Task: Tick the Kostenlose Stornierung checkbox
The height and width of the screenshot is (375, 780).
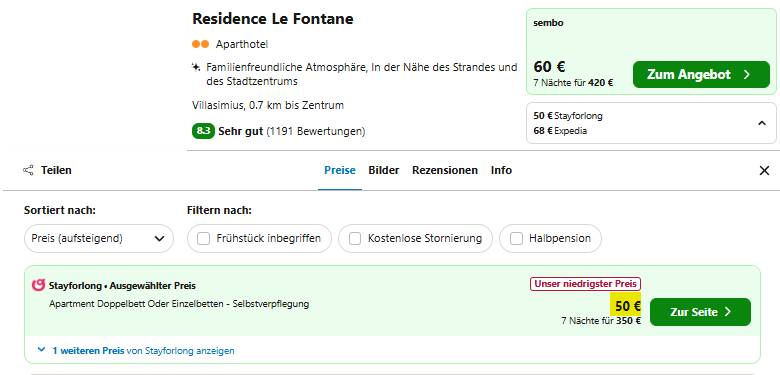Action: coord(355,239)
